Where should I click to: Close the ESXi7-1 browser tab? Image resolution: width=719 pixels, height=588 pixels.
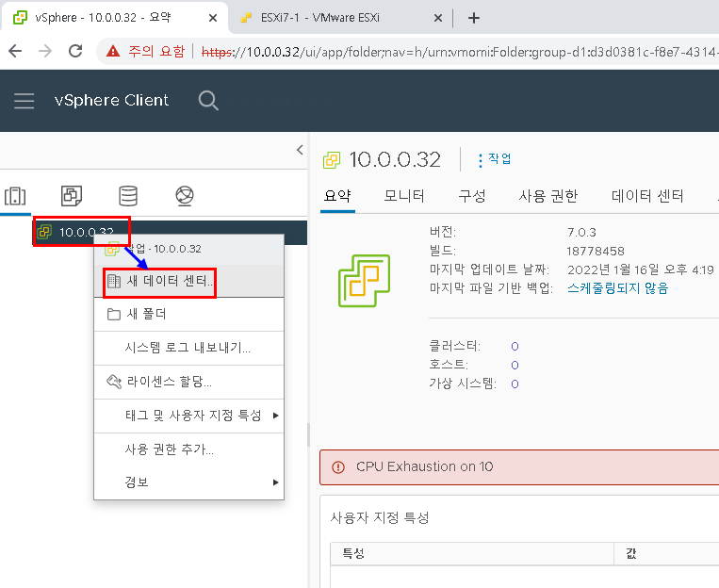point(438,18)
